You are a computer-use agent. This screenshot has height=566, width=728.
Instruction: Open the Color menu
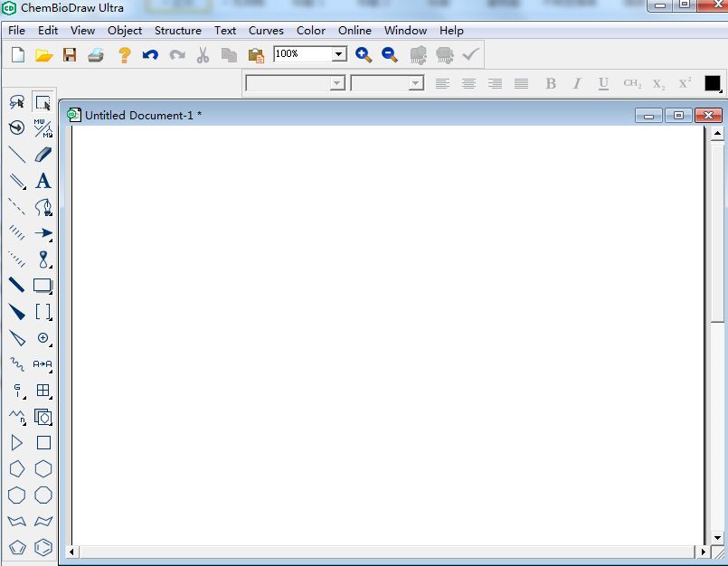pos(310,31)
